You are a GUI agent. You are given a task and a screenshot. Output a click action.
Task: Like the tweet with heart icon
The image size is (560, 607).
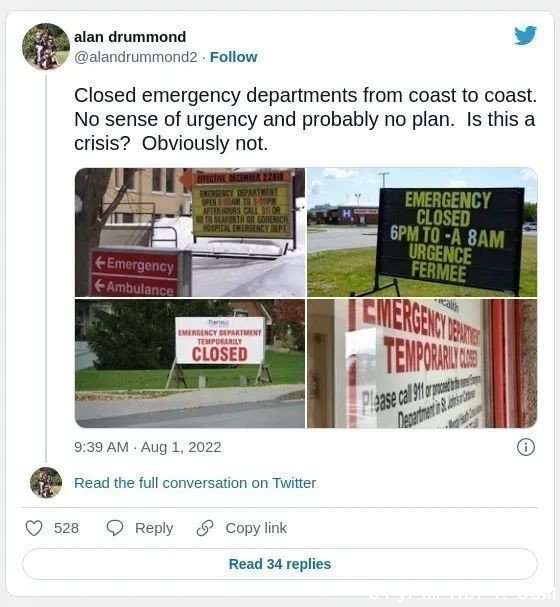pyautogui.click(x=34, y=528)
